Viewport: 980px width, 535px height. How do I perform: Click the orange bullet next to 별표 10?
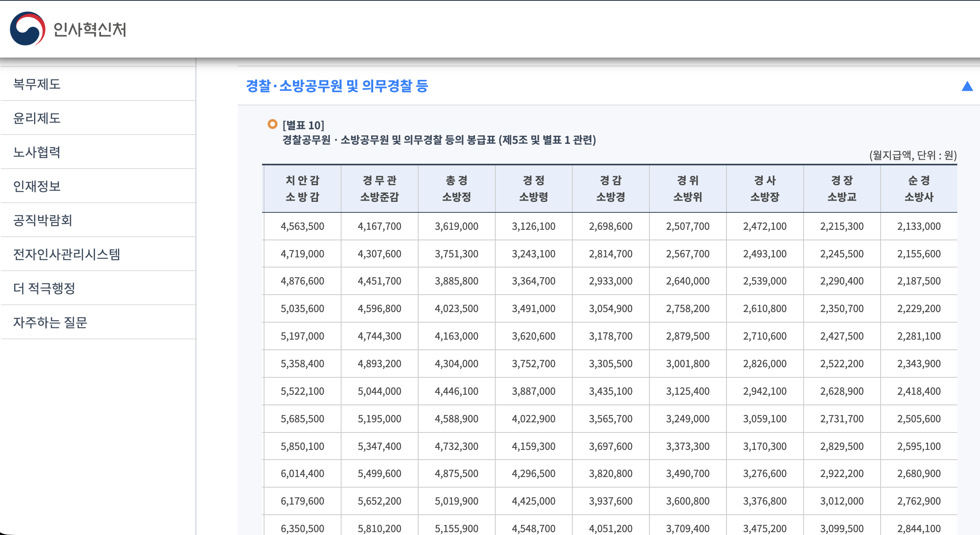[x=273, y=124]
